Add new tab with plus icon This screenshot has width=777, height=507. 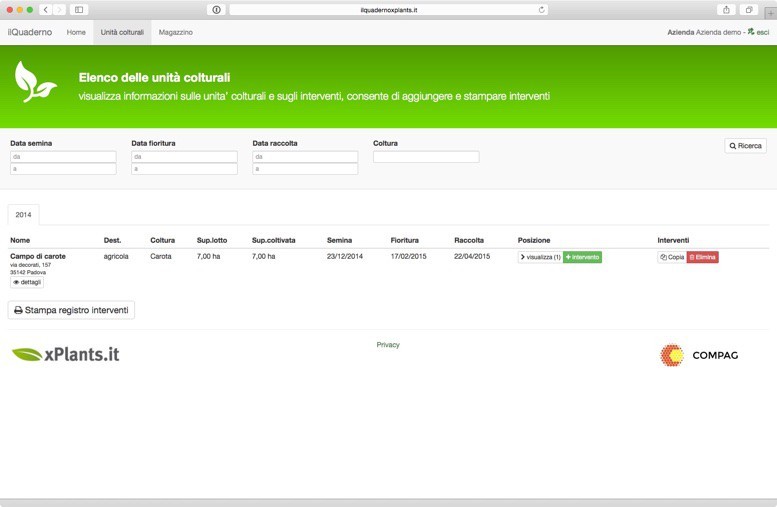click(771, 13)
